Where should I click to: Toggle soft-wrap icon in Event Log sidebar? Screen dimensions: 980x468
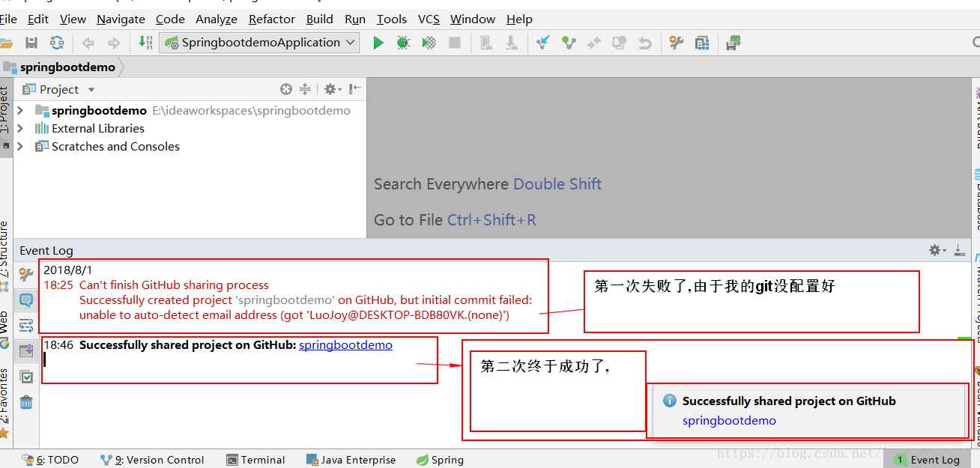pyautogui.click(x=26, y=325)
